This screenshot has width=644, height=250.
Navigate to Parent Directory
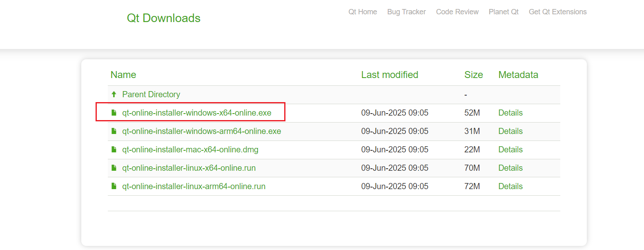coord(151,94)
